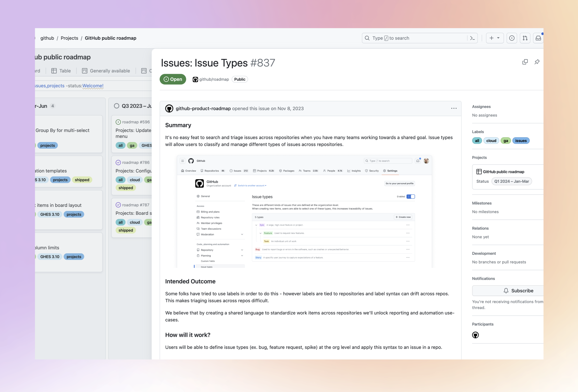Click the copy icon top right of issue

pyautogui.click(x=525, y=62)
